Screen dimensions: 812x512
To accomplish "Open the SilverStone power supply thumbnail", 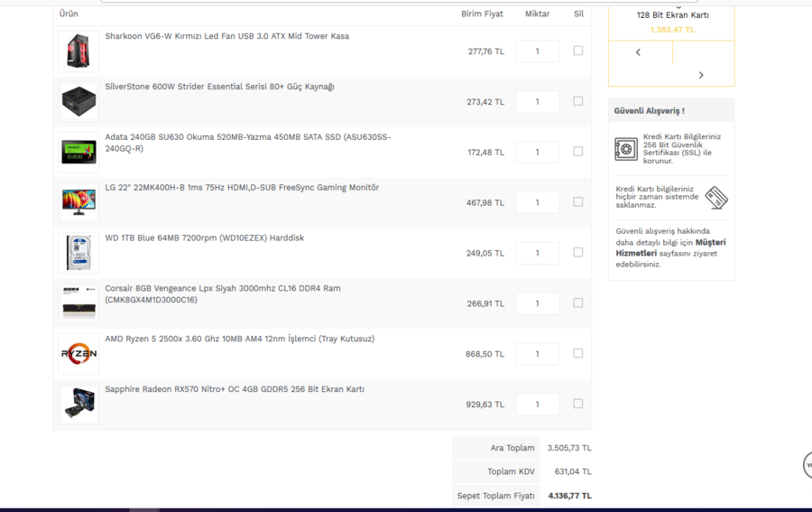I will tap(78, 101).
